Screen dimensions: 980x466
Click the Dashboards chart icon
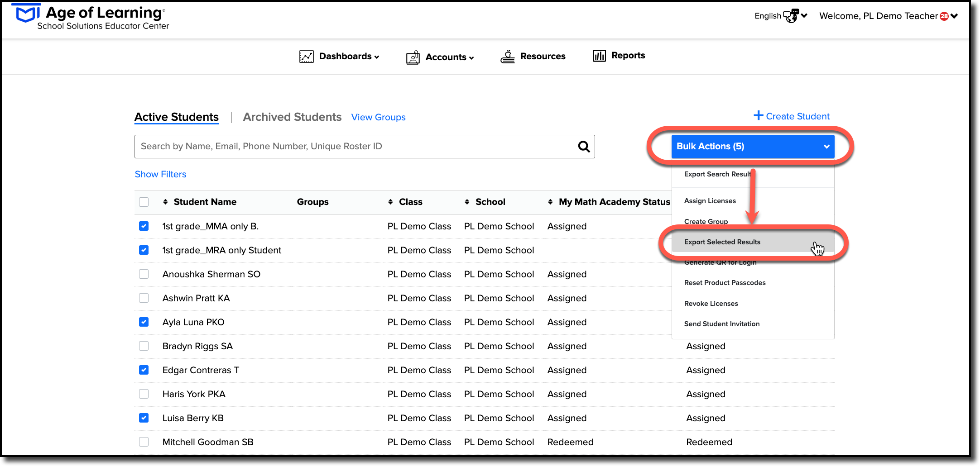306,57
